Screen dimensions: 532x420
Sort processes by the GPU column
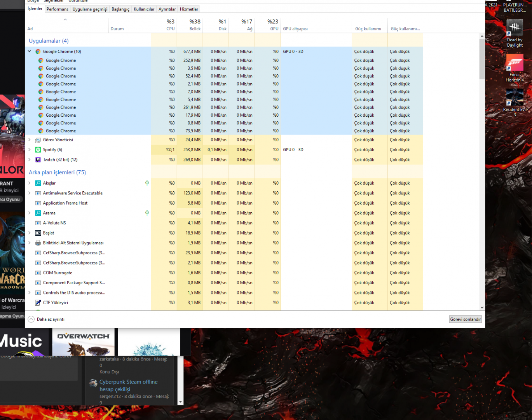click(x=268, y=25)
